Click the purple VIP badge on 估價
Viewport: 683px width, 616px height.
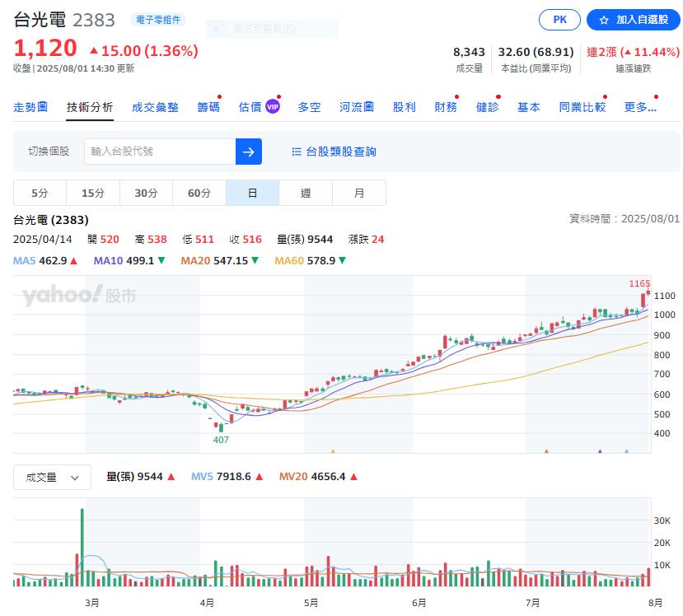(273, 107)
